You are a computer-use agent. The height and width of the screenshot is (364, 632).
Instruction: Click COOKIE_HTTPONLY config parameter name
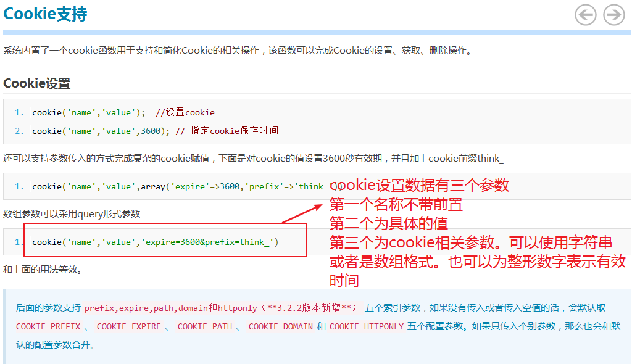(367, 326)
